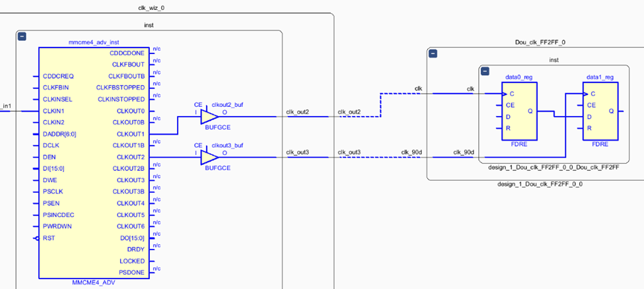This screenshot has width=644, height=289.
Task: Collapse the Dou_clk_FF2FF_0 outer block
Action: coord(433,55)
